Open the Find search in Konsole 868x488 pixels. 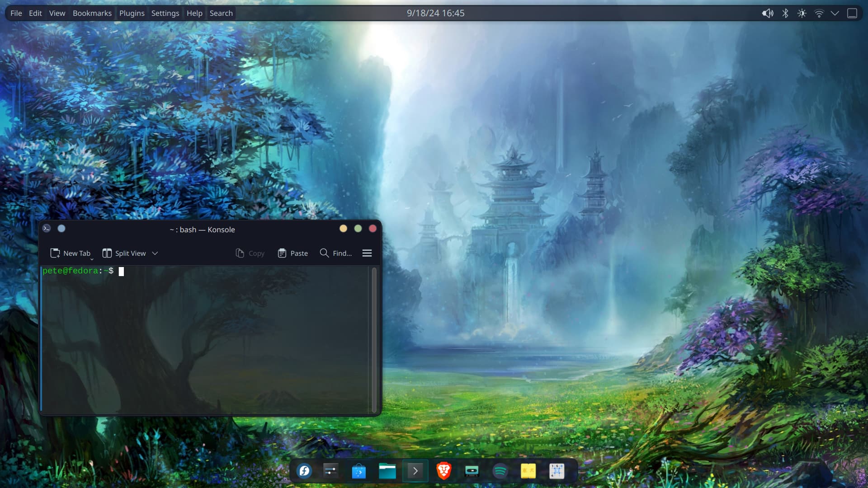[335, 253]
